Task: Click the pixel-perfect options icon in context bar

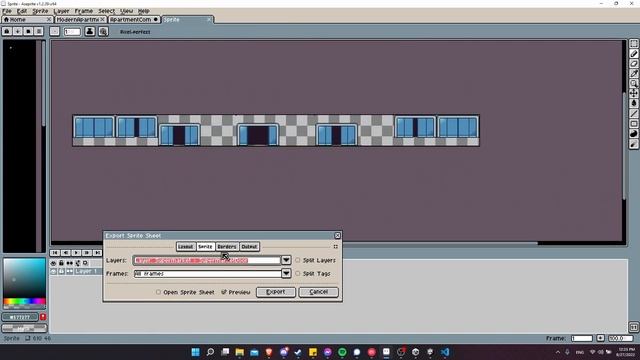Action: [103, 31]
